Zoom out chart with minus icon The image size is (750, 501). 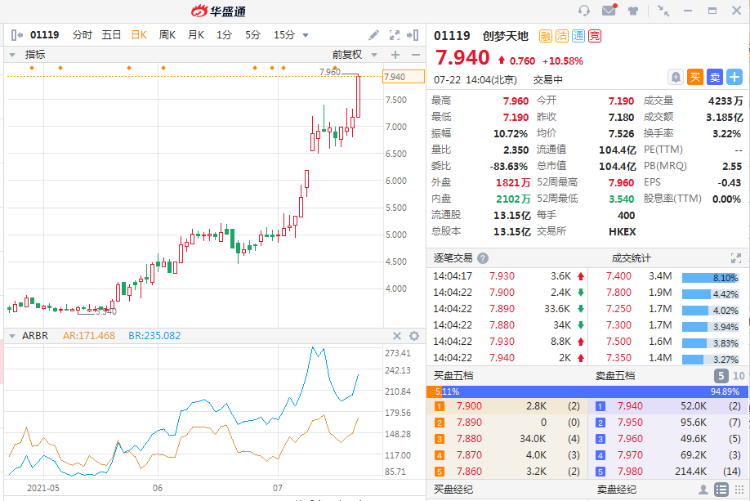tap(416, 55)
